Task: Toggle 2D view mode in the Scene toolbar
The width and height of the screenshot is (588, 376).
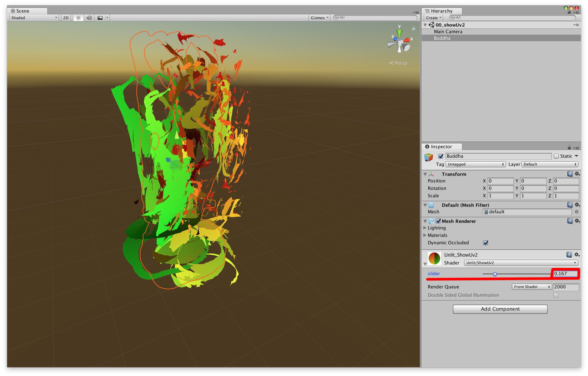Action: click(x=65, y=18)
